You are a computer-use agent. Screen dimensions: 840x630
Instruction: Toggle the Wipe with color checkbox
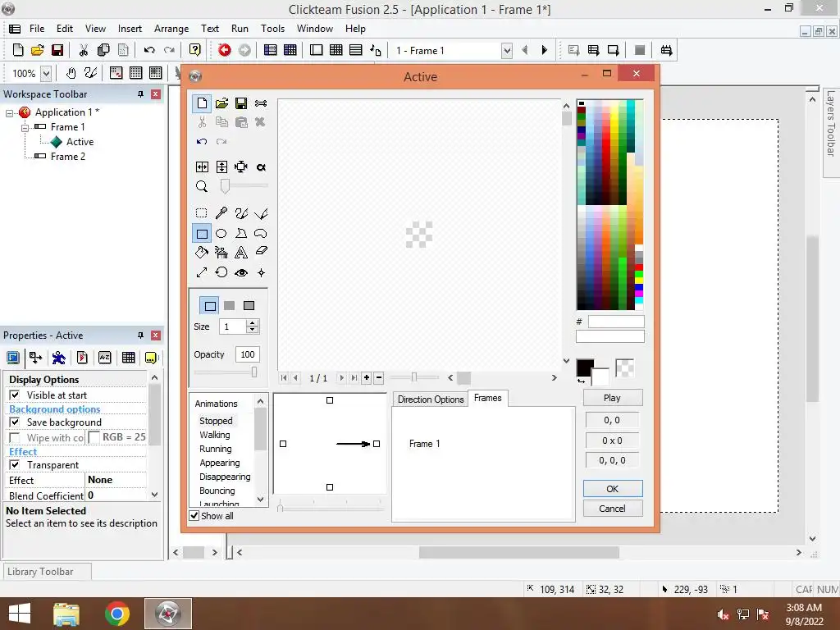(15, 438)
